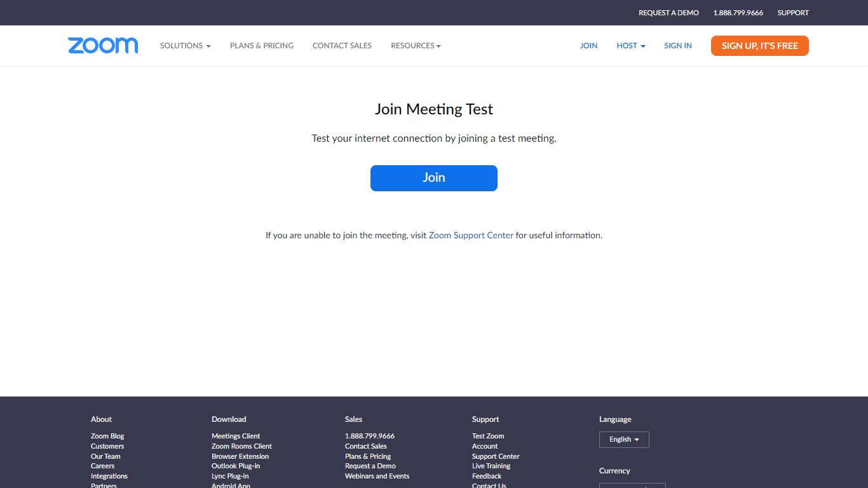
Task: Open the Feedback footer link
Action: [487, 476]
